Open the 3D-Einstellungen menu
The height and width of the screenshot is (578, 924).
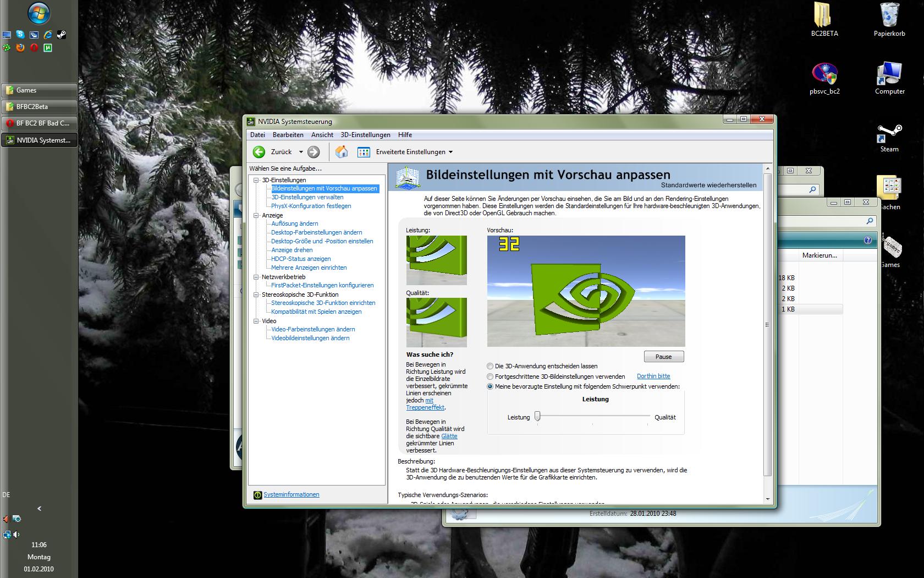click(x=365, y=135)
